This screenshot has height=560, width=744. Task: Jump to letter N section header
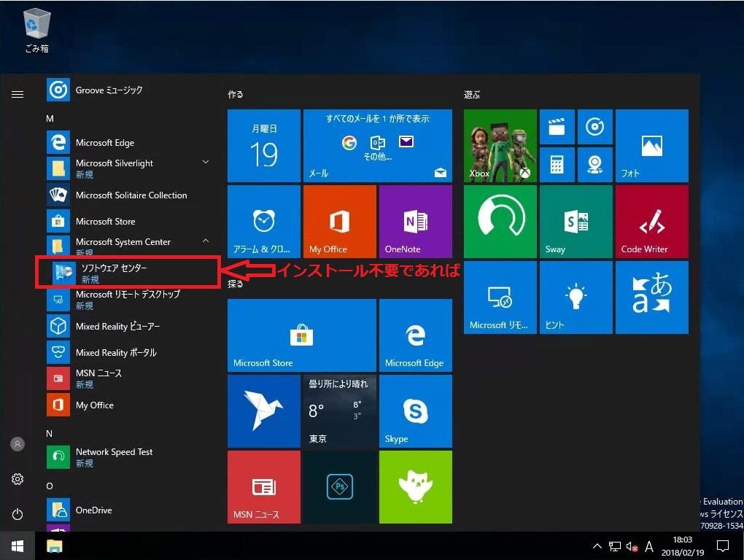tap(50, 433)
